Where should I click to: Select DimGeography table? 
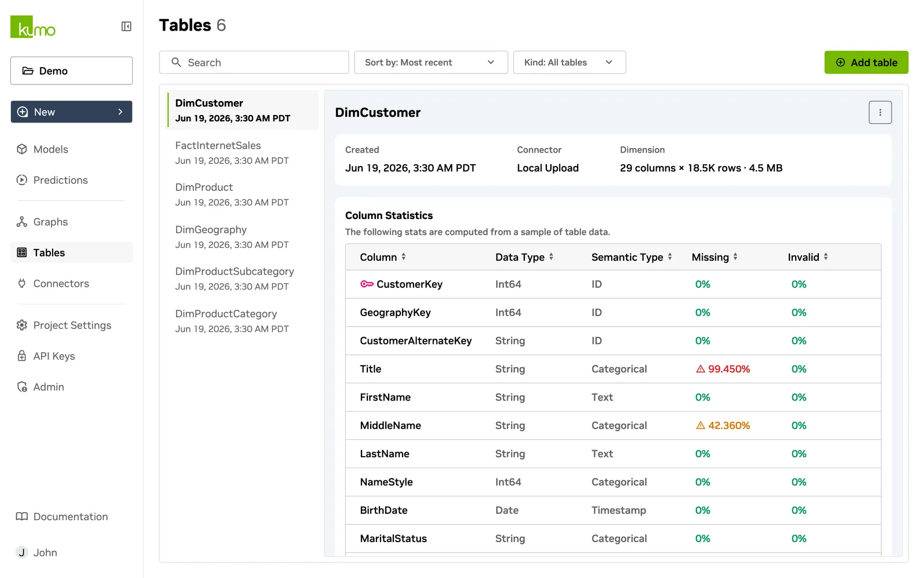click(243, 236)
